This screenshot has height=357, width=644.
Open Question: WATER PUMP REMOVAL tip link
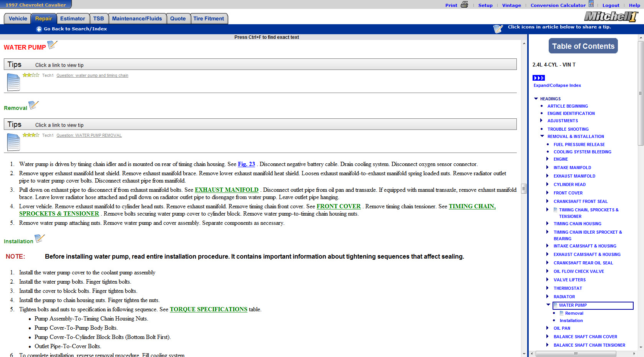[89, 135]
